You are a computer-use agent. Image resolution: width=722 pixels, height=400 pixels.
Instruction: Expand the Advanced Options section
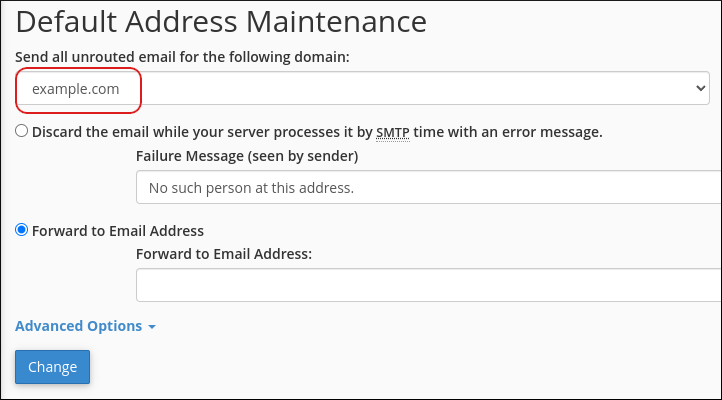coord(86,326)
